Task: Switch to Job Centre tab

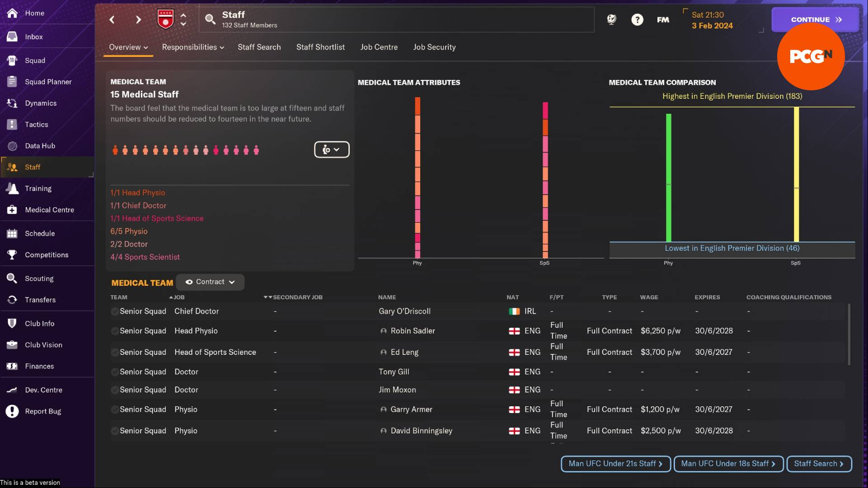Action: click(379, 47)
